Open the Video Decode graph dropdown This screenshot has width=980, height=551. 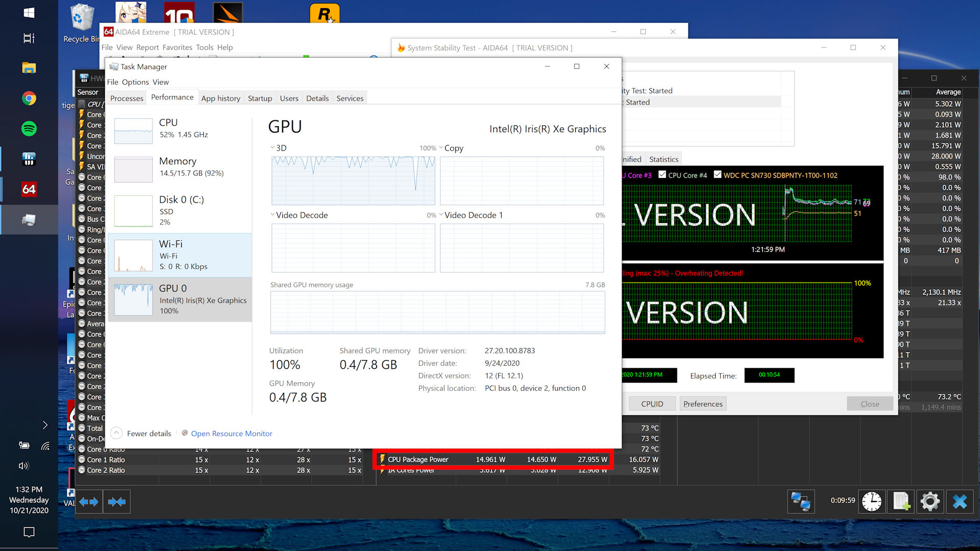pyautogui.click(x=273, y=215)
